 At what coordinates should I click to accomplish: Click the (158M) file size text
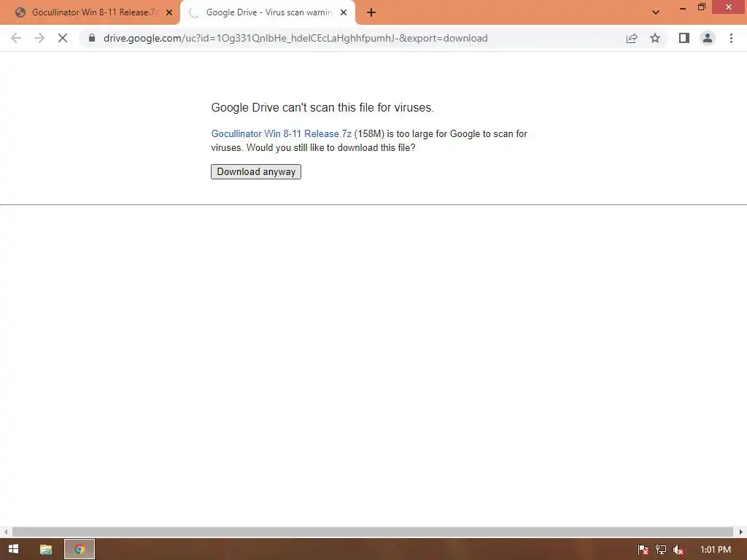(x=369, y=134)
